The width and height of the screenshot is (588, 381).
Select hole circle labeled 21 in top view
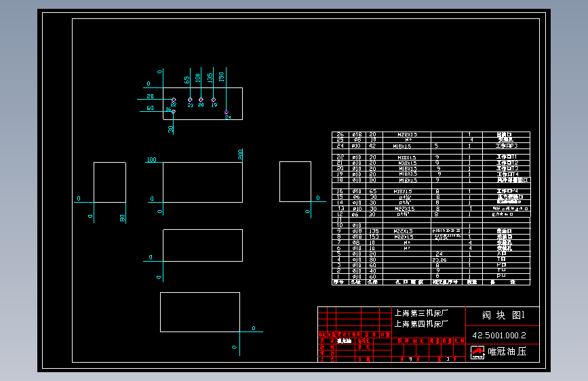pyautogui.click(x=190, y=100)
